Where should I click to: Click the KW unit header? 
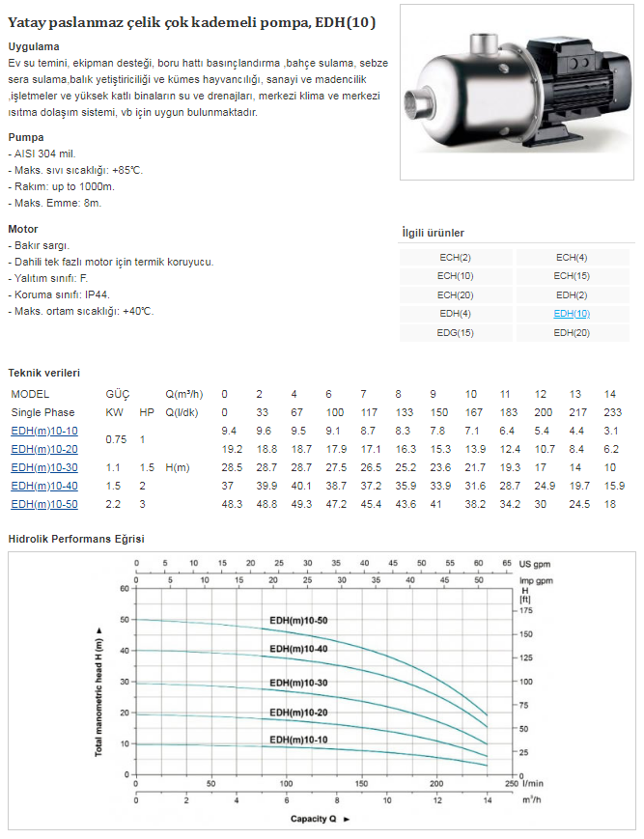114,412
